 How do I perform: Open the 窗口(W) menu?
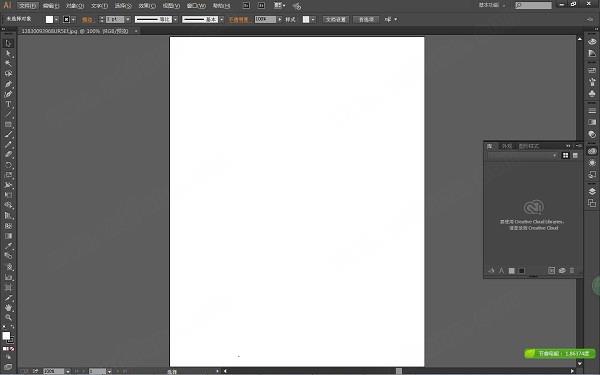point(196,6)
